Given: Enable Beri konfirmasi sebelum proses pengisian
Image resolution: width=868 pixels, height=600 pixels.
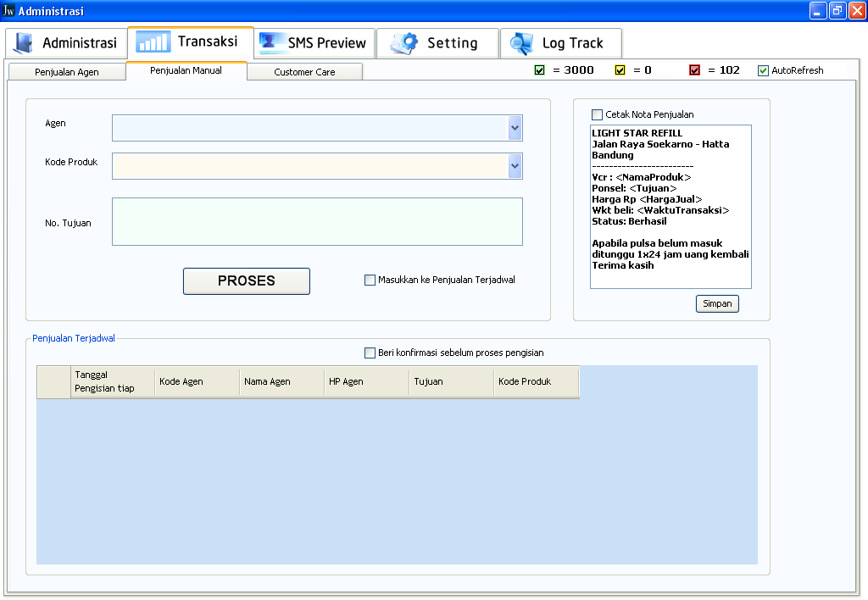Looking at the screenshot, I should pos(370,353).
